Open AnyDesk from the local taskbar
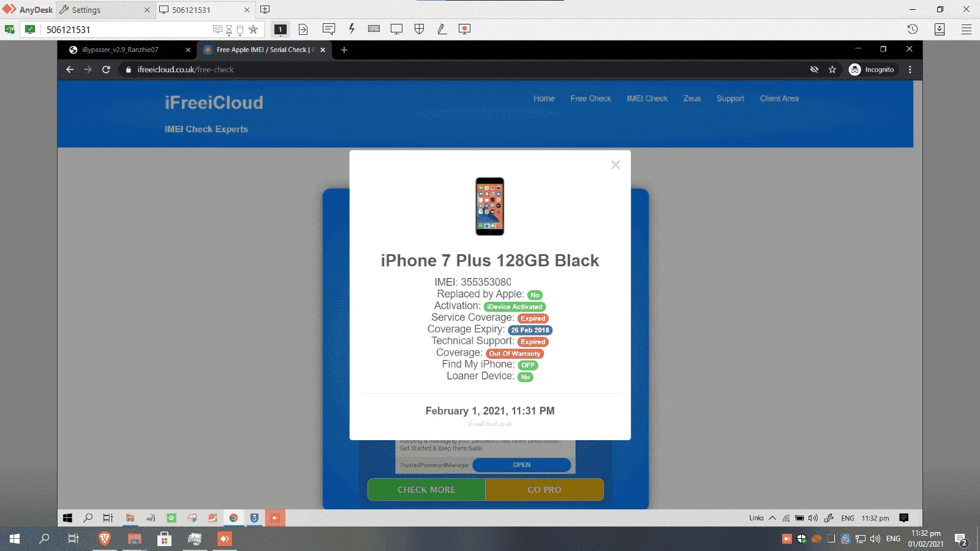This screenshot has height=551, width=980. click(x=225, y=539)
